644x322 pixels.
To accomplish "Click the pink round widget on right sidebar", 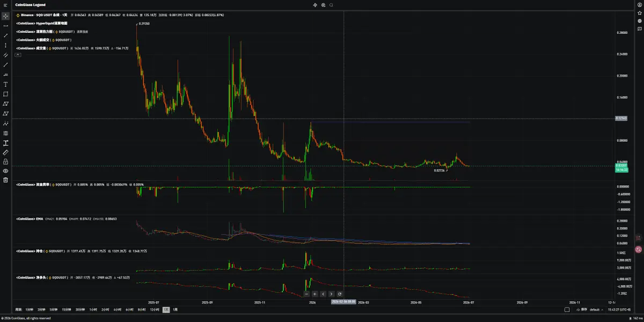I will [639, 249].
